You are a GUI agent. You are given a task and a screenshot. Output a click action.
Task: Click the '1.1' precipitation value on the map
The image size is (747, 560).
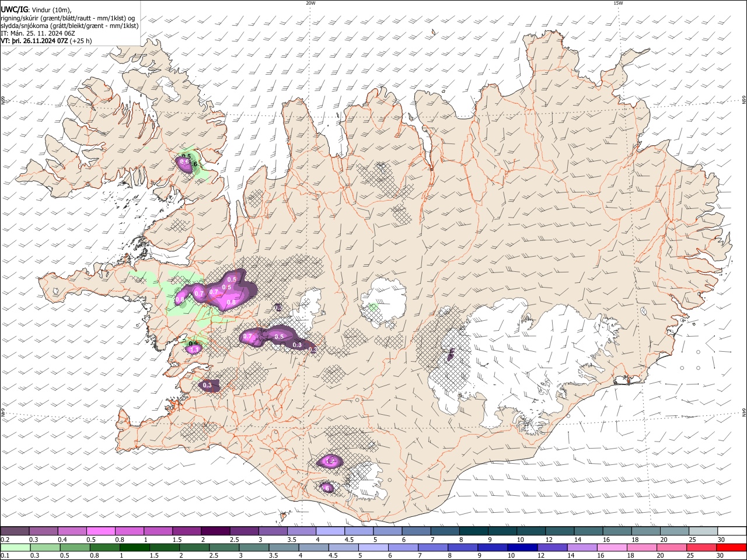click(195, 349)
